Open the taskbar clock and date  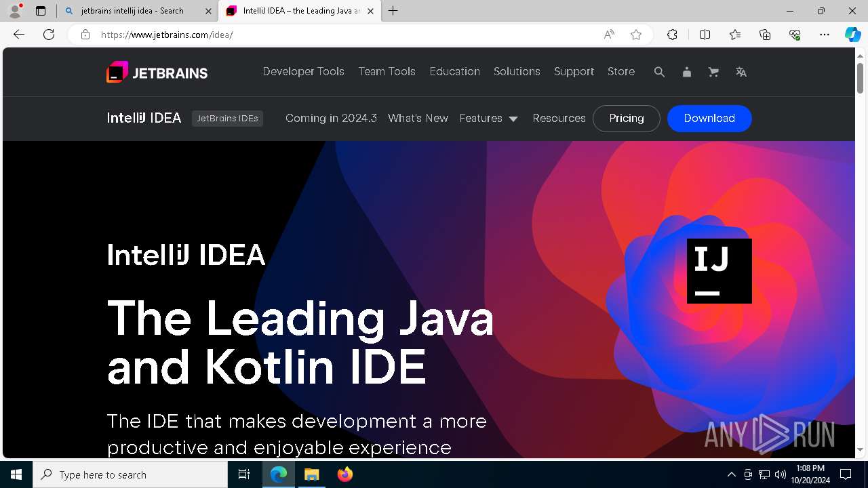coord(810,474)
